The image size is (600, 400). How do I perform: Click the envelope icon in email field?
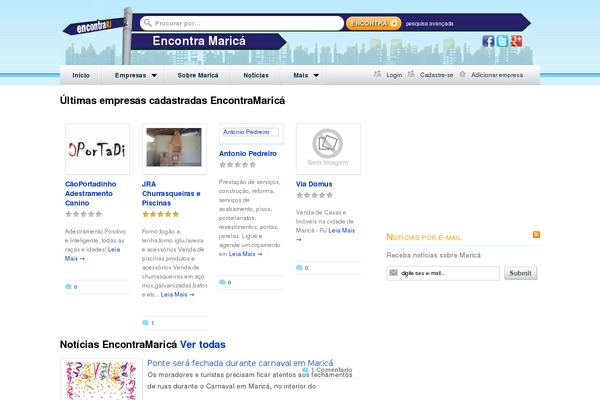(x=393, y=273)
